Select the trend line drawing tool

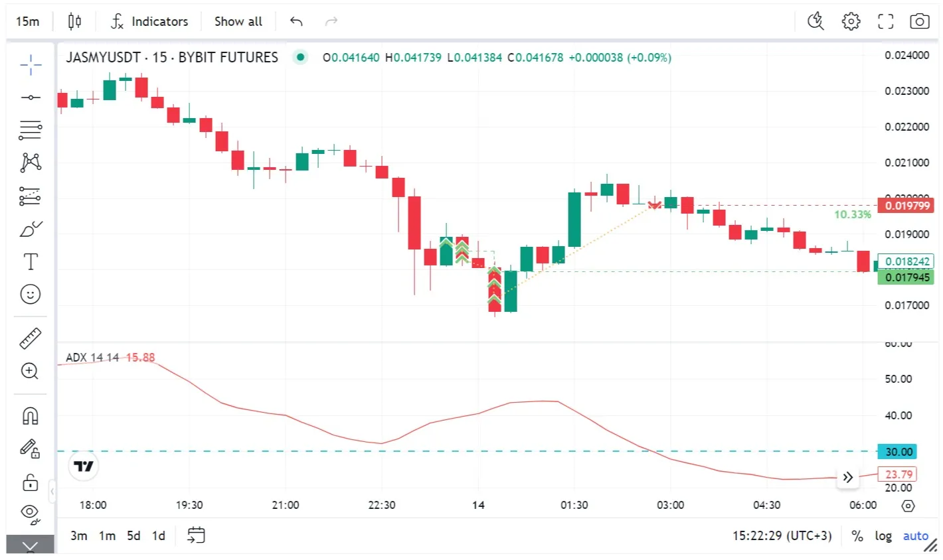[x=31, y=98]
